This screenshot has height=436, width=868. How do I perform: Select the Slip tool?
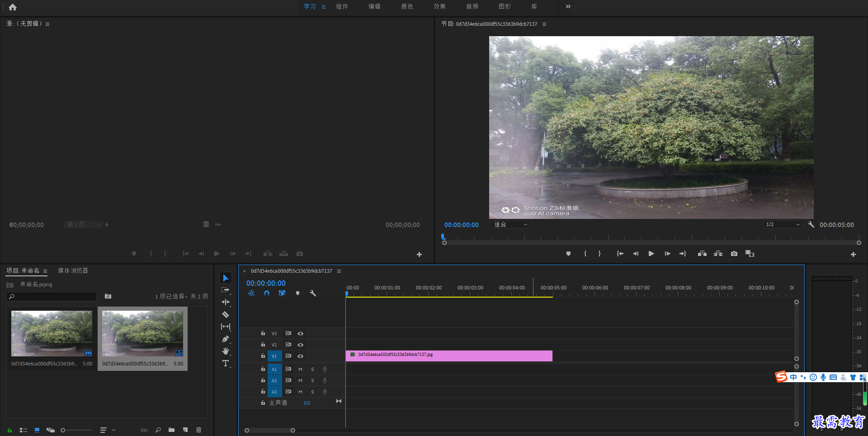226,327
